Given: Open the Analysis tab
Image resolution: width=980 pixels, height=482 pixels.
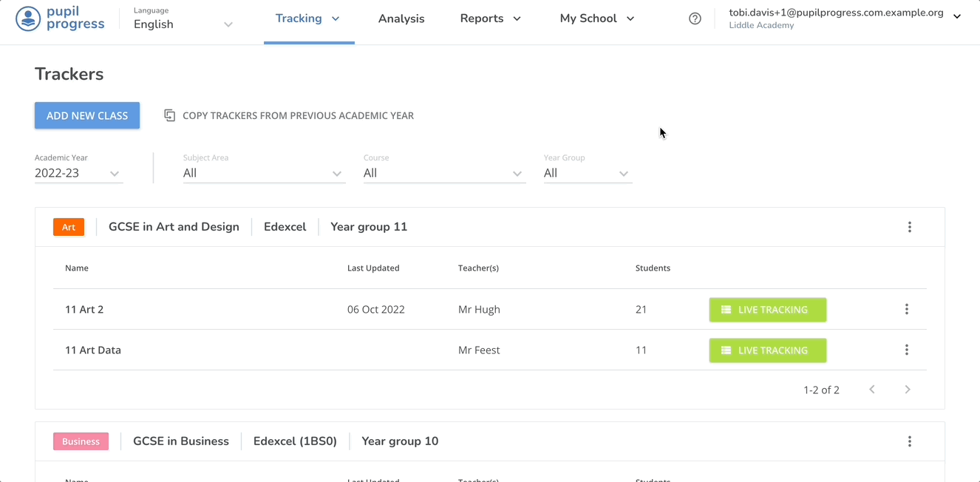Looking at the screenshot, I should [401, 18].
